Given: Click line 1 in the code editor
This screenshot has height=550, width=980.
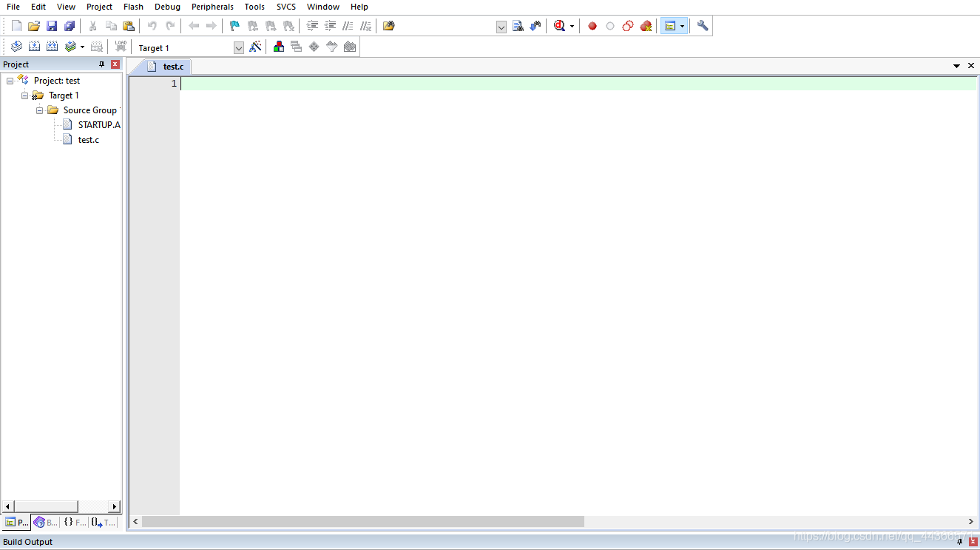Looking at the screenshot, I should point(578,84).
